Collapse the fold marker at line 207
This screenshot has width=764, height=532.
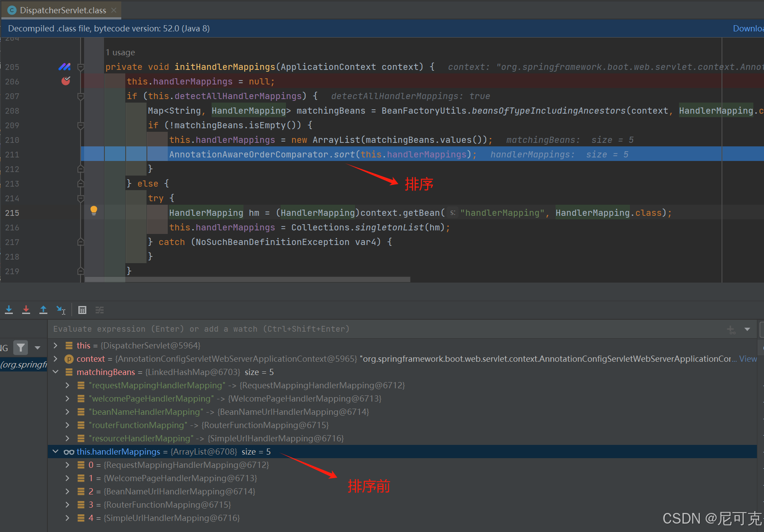coord(81,96)
